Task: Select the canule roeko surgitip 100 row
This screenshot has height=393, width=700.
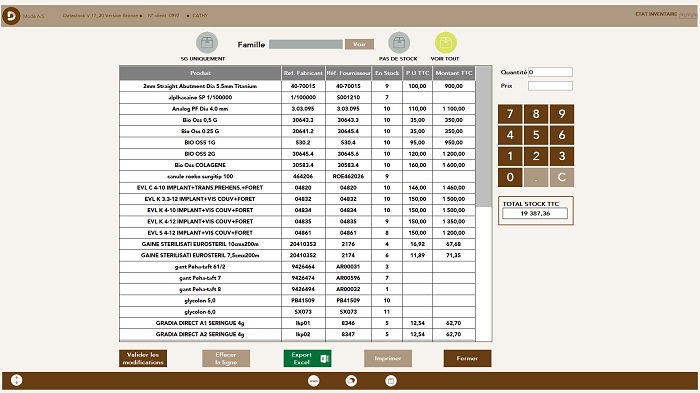Action: pyautogui.click(x=297, y=176)
